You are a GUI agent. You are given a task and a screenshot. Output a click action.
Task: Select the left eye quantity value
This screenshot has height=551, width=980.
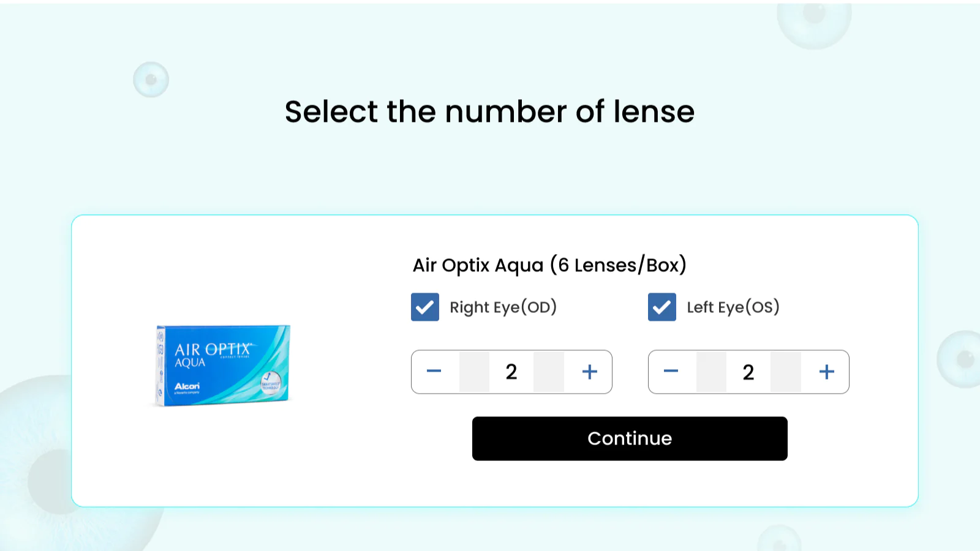pos(748,372)
